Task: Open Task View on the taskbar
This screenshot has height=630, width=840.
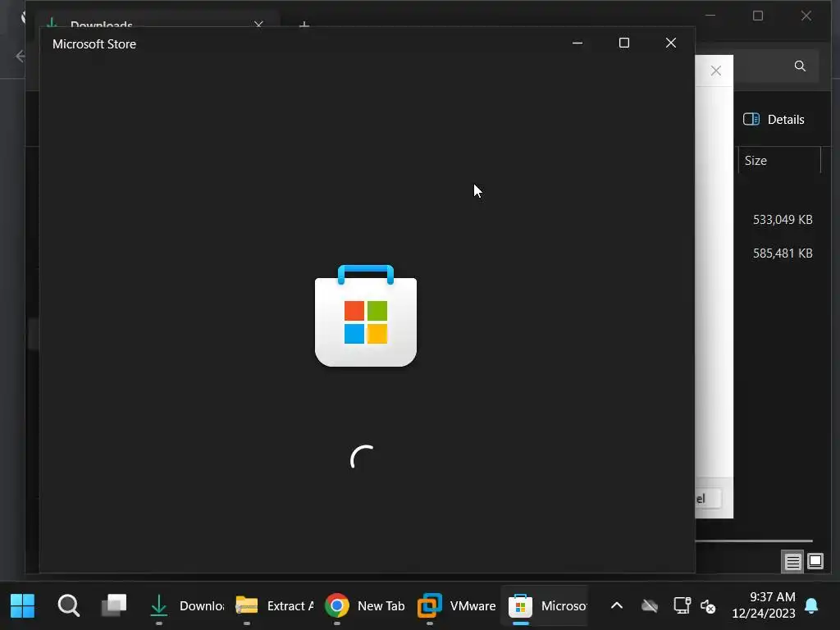Action: 114,605
